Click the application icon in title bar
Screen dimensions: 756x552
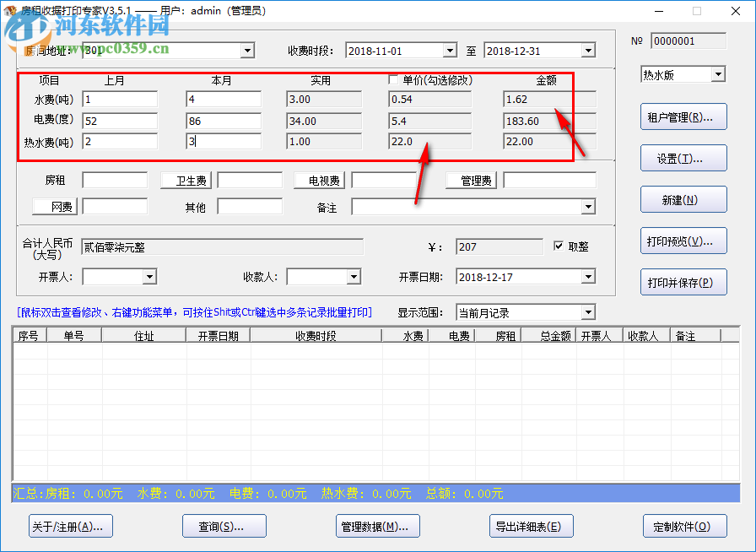point(9,10)
